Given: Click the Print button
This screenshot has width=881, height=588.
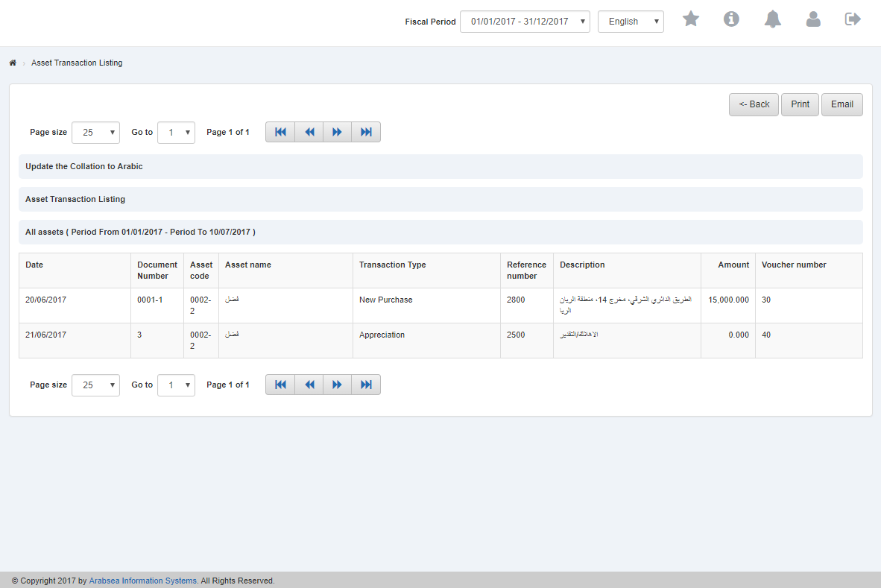Looking at the screenshot, I should point(800,104).
